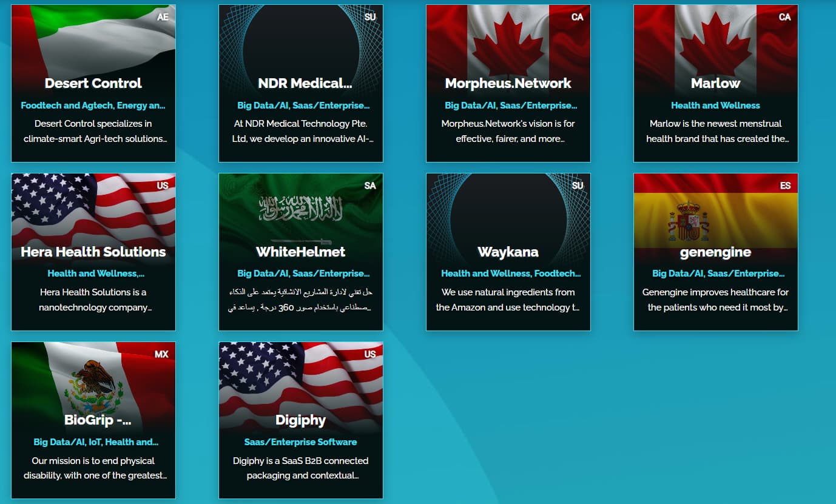Image resolution: width=836 pixels, height=504 pixels.
Task: Open the Waykana card title
Action: click(x=508, y=252)
